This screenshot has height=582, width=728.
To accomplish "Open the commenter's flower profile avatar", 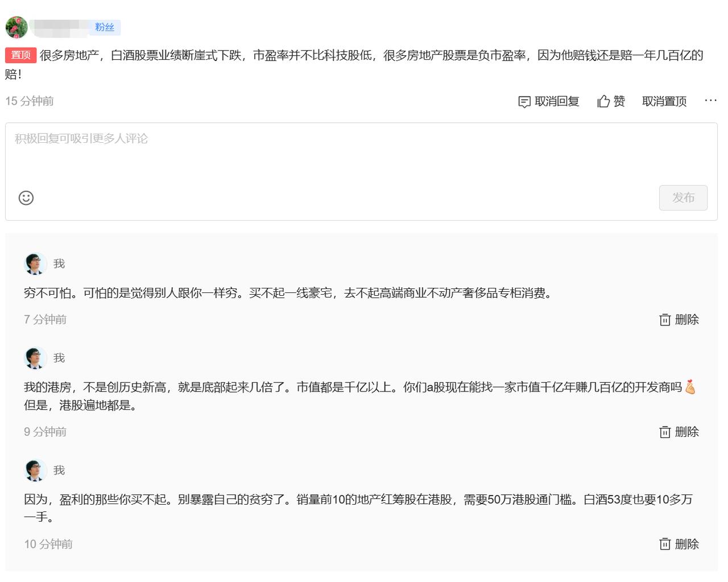I will pos(16,27).
